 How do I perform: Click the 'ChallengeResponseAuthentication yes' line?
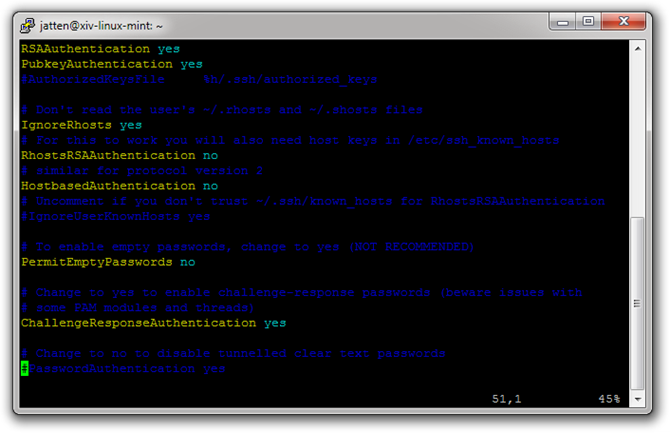154,323
